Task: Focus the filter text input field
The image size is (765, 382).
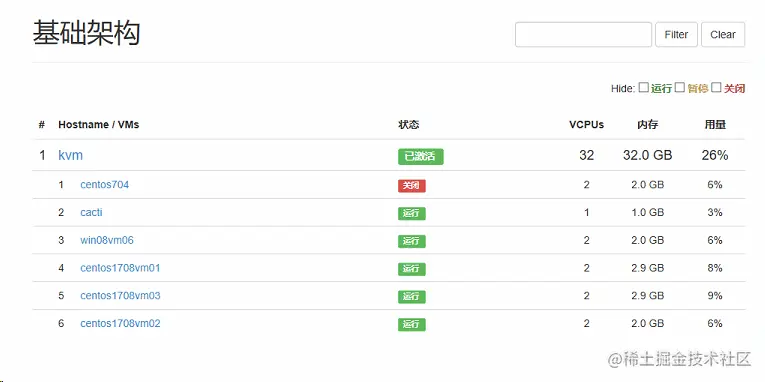Action: coord(584,35)
